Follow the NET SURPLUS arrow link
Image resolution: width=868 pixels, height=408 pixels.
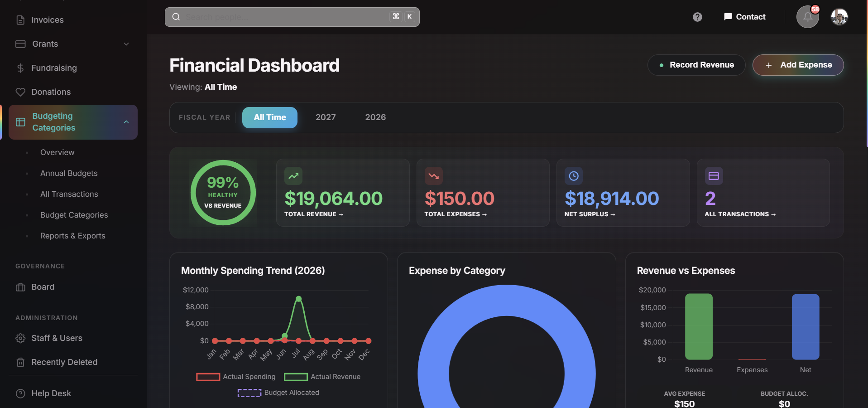(x=590, y=214)
